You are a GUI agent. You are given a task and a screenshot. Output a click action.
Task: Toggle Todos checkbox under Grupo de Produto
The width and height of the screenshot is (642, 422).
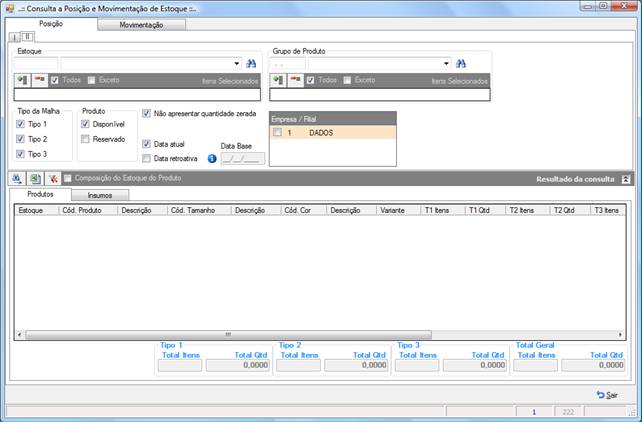pos(311,80)
